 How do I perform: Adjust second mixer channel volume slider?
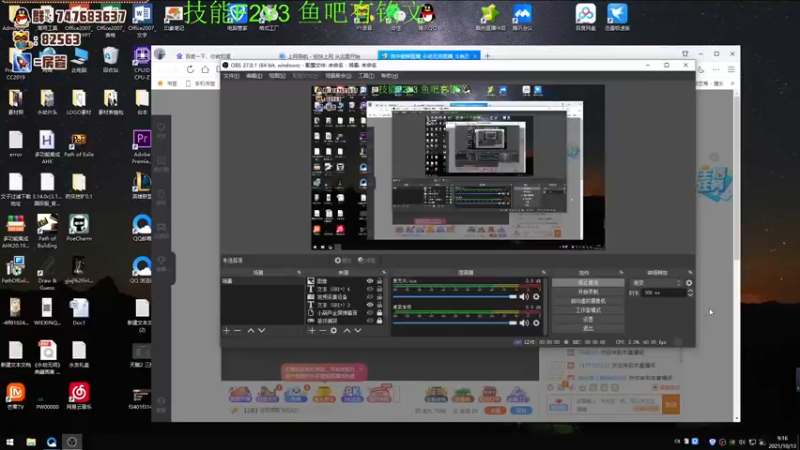point(455,322)
